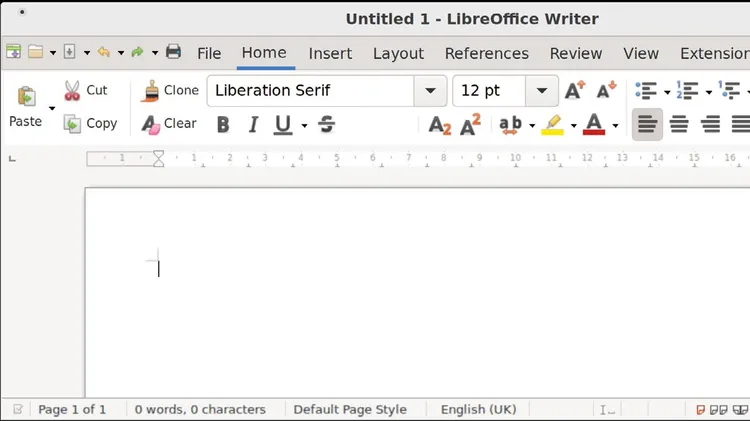Toggle Subscript formatting
Viewport: 750px width, 421px height.
click(440, 125)
